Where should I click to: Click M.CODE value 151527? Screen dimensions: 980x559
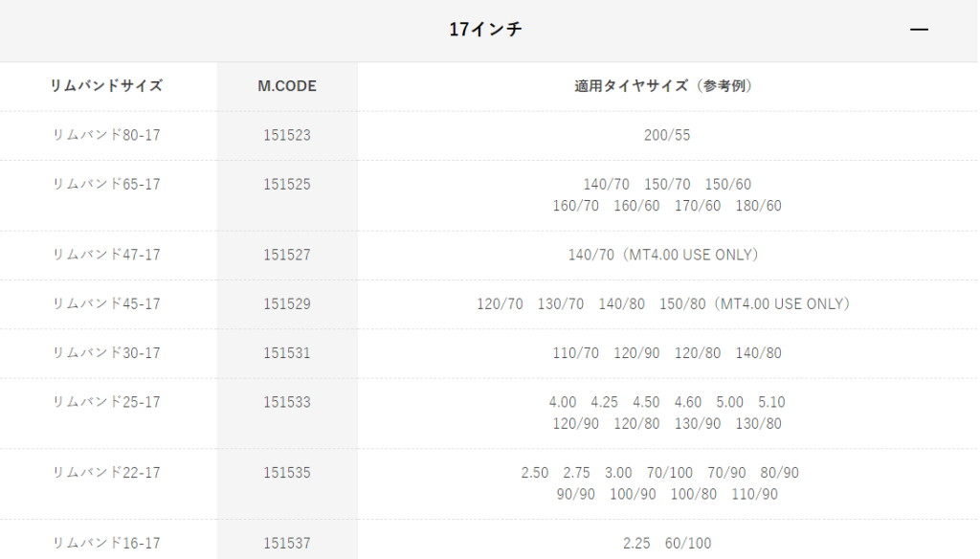(x=287, y=255)
